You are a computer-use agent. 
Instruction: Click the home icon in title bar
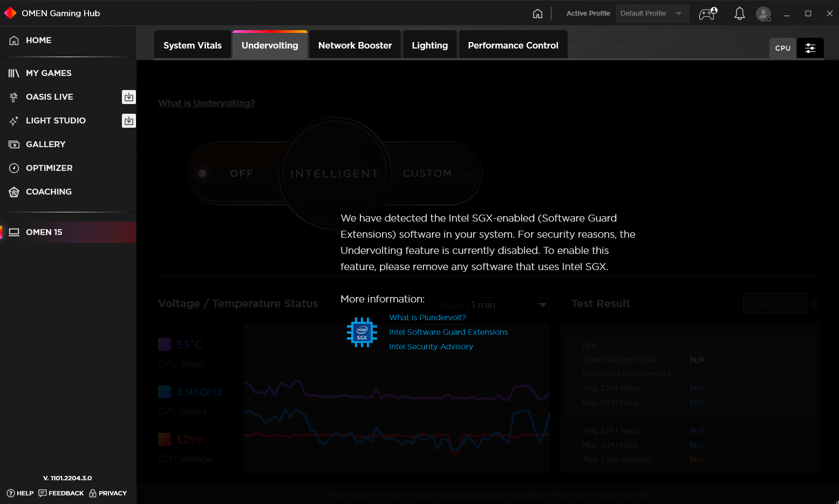(x=537, y=13)
